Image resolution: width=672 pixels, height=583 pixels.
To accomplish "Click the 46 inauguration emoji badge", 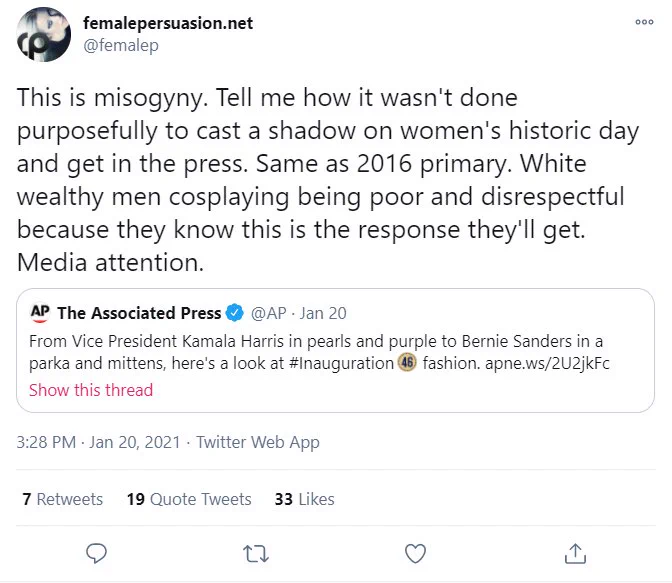I will [x=407, y=363].
